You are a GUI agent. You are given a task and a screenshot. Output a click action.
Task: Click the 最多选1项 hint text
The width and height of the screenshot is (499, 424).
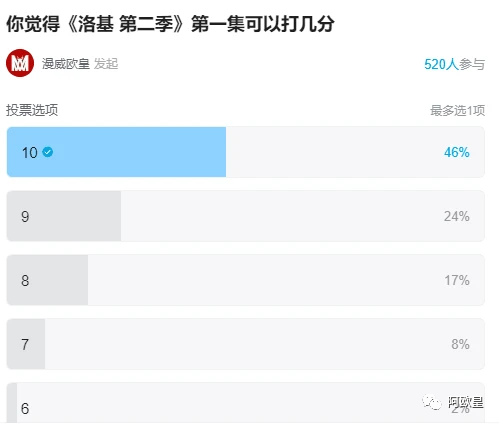[x=457, y=110]
